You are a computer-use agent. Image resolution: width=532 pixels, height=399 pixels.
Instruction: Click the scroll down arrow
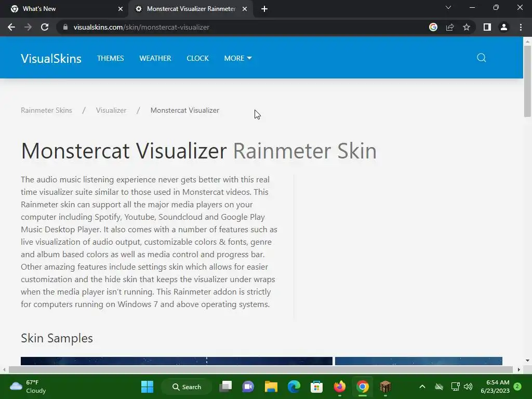[527, 361]
